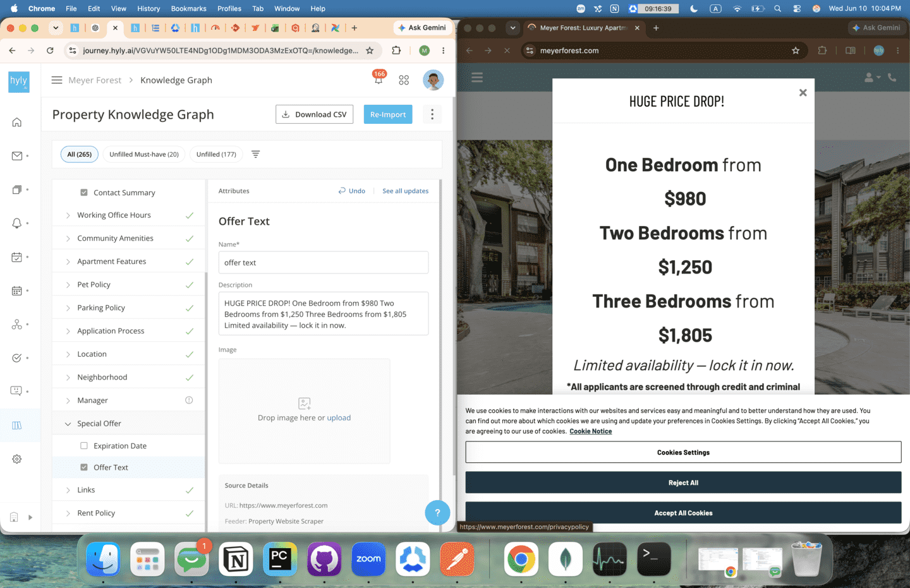The width and height of the screenshot is (910, 588).
Task: Toggle the Contact Summary checkbox
Action: 84,193
